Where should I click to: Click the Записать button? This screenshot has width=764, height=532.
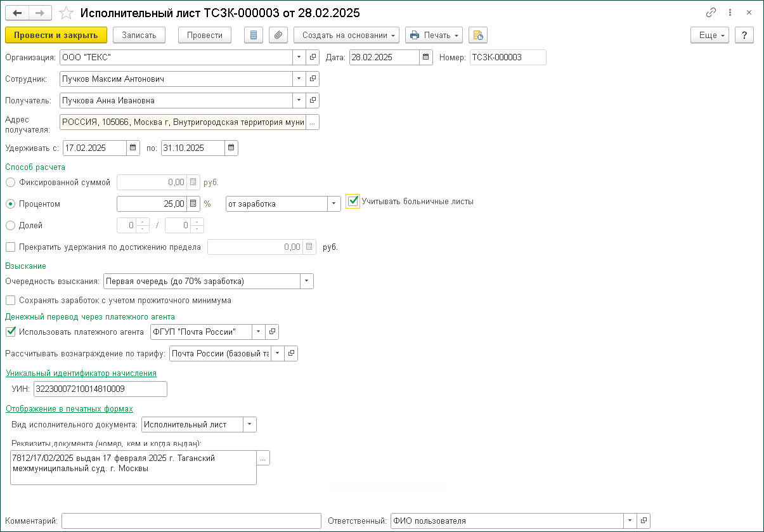pos(139,35)
